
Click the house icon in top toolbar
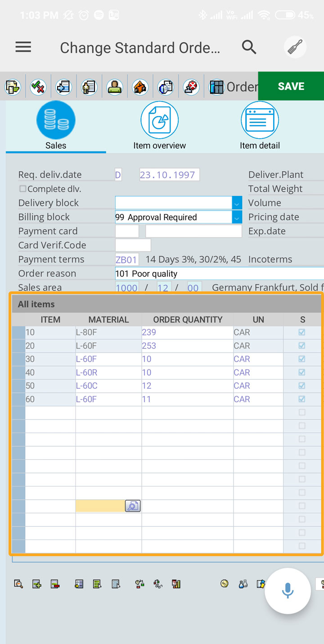(x=140, y=86)
